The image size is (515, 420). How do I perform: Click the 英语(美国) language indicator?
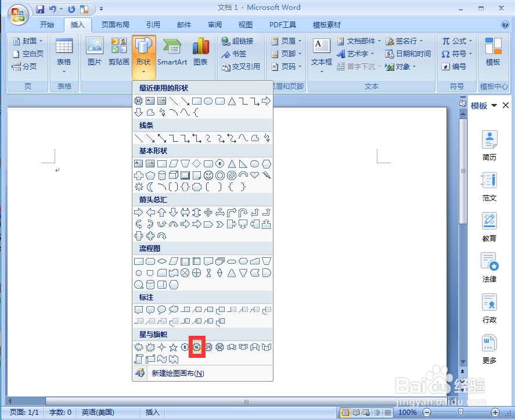(x=98, y=412)
